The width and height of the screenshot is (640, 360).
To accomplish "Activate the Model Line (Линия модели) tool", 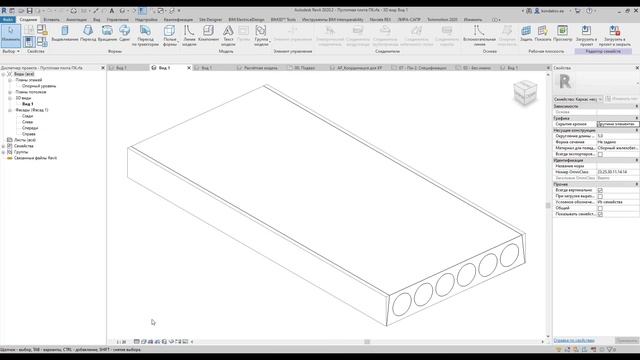I will pos(189,35).
